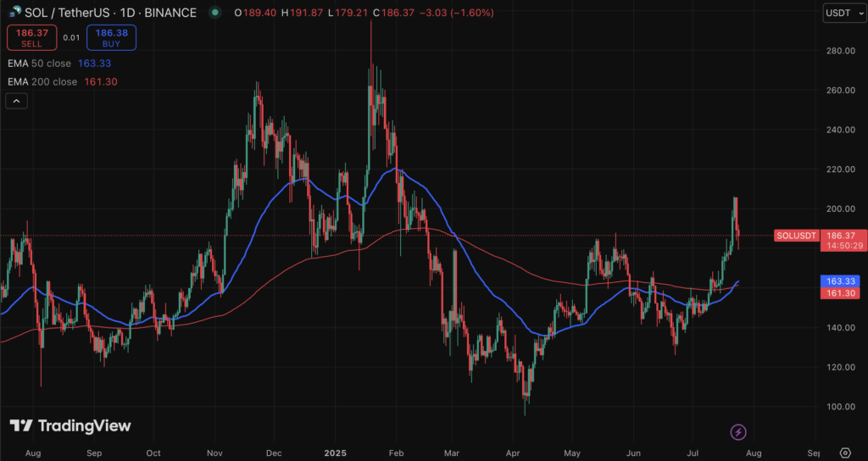
Task: Click the 100.00 price axis label
Action: (841, 407)
